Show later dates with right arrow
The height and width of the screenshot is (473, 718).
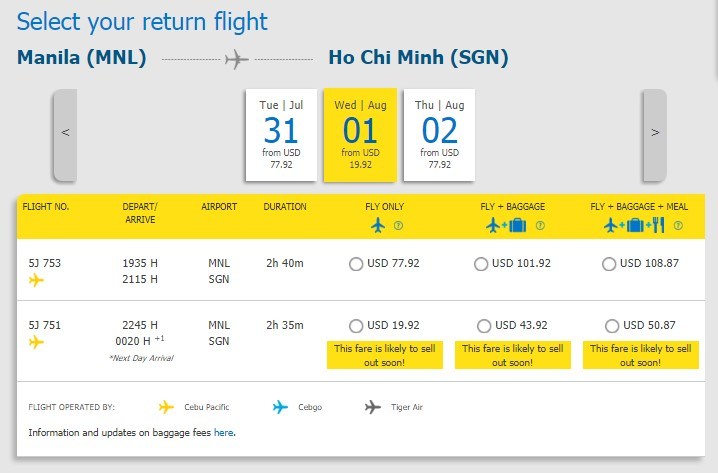tap(654, 134)
